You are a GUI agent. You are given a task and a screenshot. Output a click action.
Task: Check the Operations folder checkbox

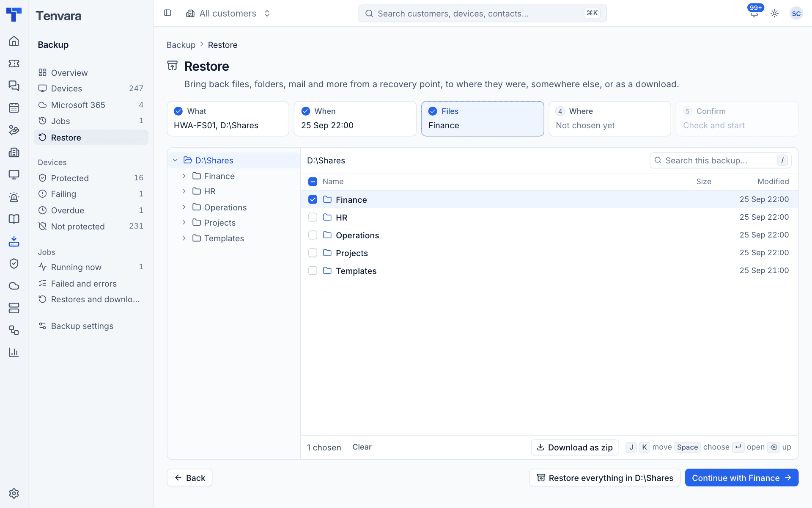coord(313,235)
